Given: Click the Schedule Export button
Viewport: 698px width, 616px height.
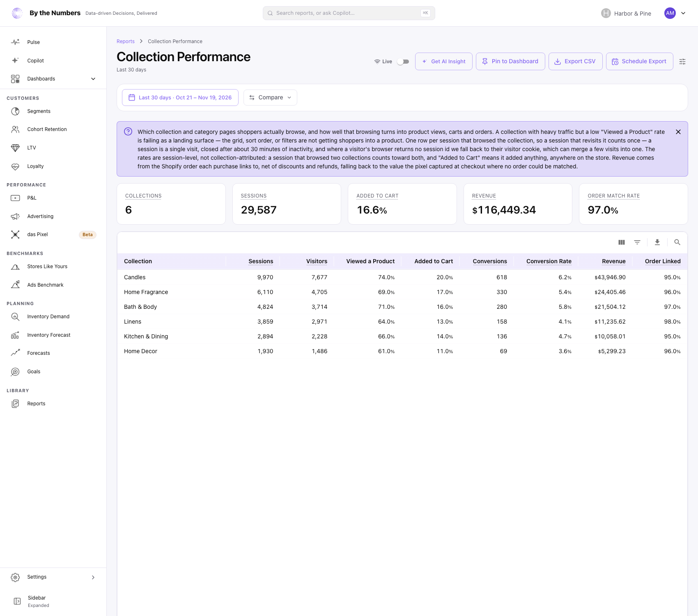Looking at the screenshot, I should coord(640,62).
